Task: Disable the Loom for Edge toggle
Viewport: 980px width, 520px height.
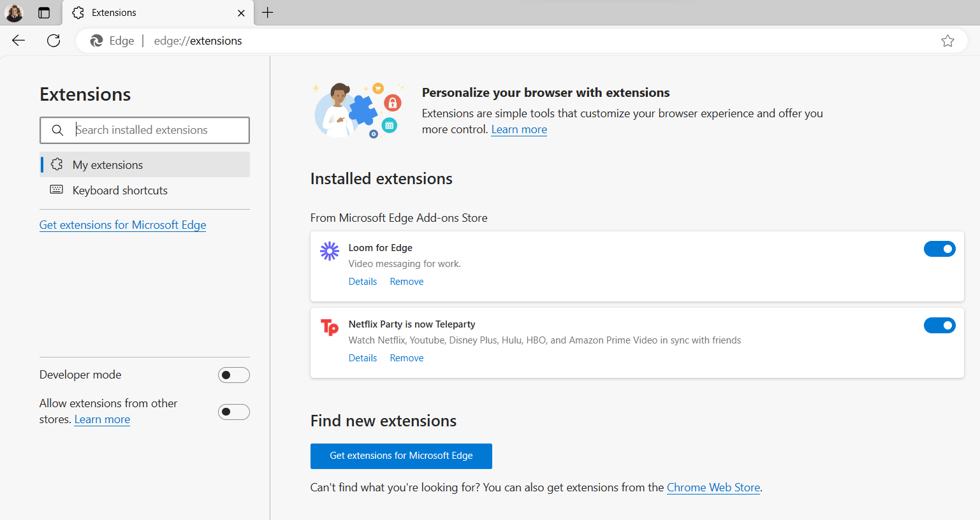Action: tap(940, 249)
